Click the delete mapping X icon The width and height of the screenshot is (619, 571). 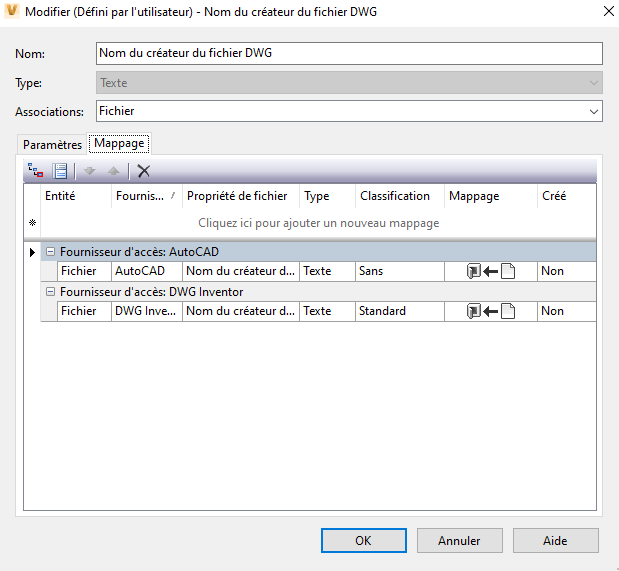144,171
